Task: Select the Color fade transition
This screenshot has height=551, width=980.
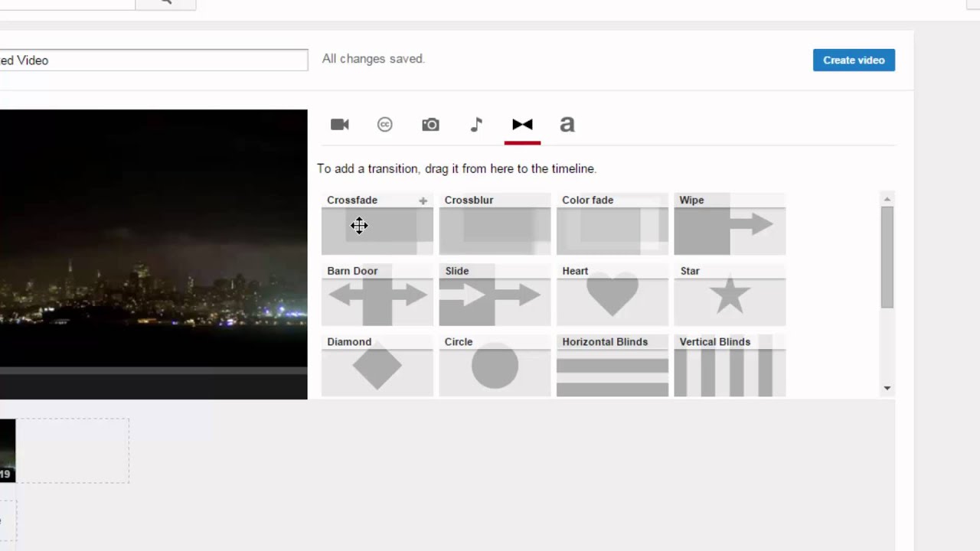Action: point(612,223)
